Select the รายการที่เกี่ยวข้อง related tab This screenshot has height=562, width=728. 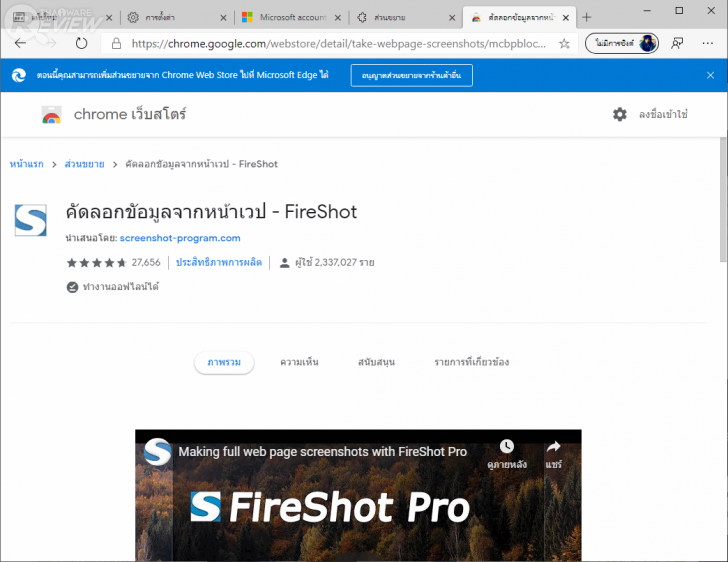click(472, 362)
